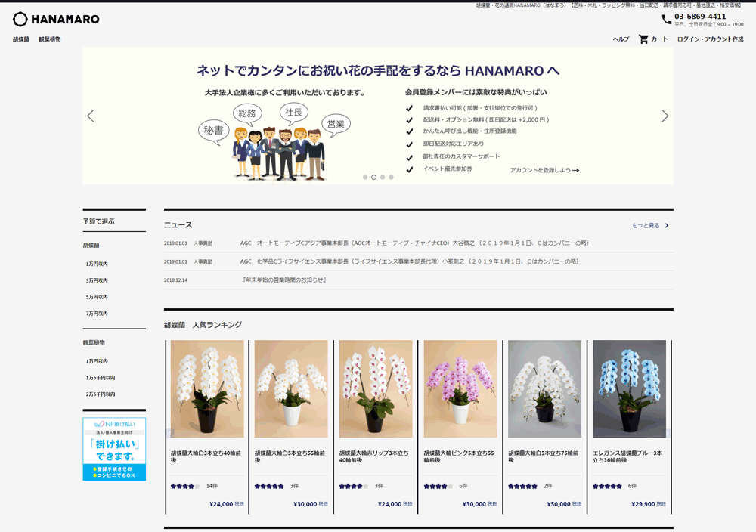Open 胡蝶蘭大輪赤リップ3本立ち product image

376,389
